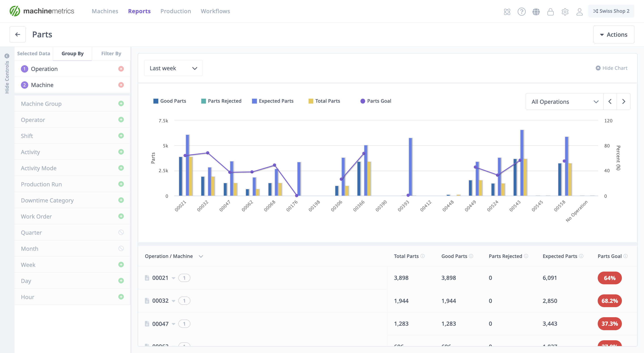Expand operation 00047 row arrow
The height and width of the screenshot is (353, 644).
173,324
